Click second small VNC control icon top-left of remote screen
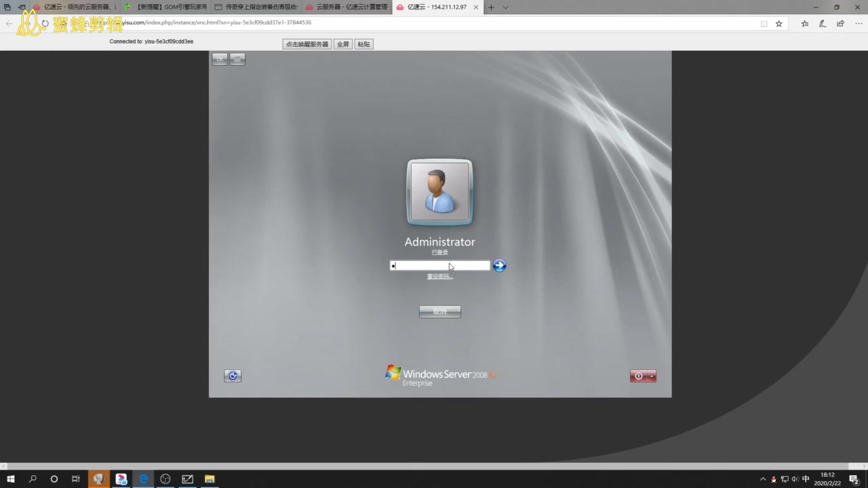The width and height of the screenshot is (868, 488). point(237,60)
